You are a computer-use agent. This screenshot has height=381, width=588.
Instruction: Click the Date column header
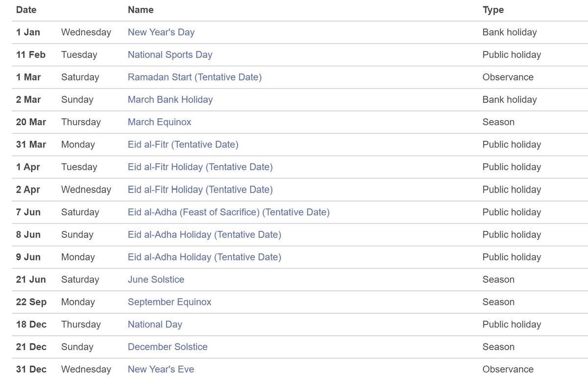(x=26, y=10)
